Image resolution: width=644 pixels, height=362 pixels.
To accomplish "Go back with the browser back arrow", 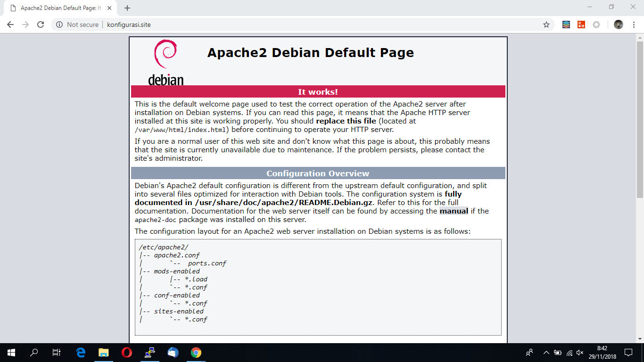I will (x=10, y=25).
